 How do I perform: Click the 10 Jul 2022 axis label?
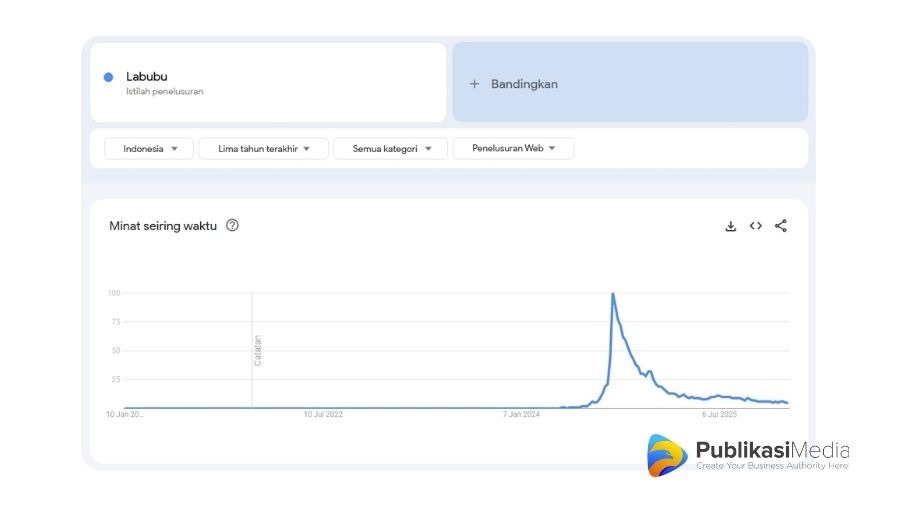[323, 414]
